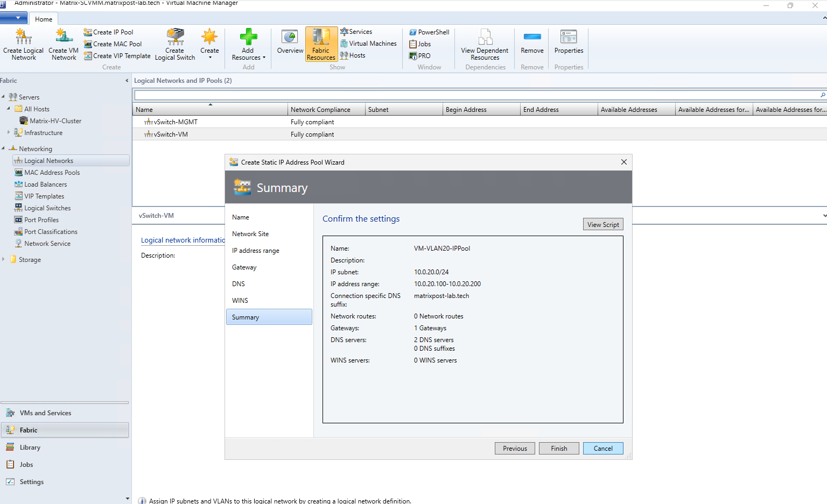The image size is (827, 504).
Task: Switch to Fabric workspace
Action: (x=65, y=430)
